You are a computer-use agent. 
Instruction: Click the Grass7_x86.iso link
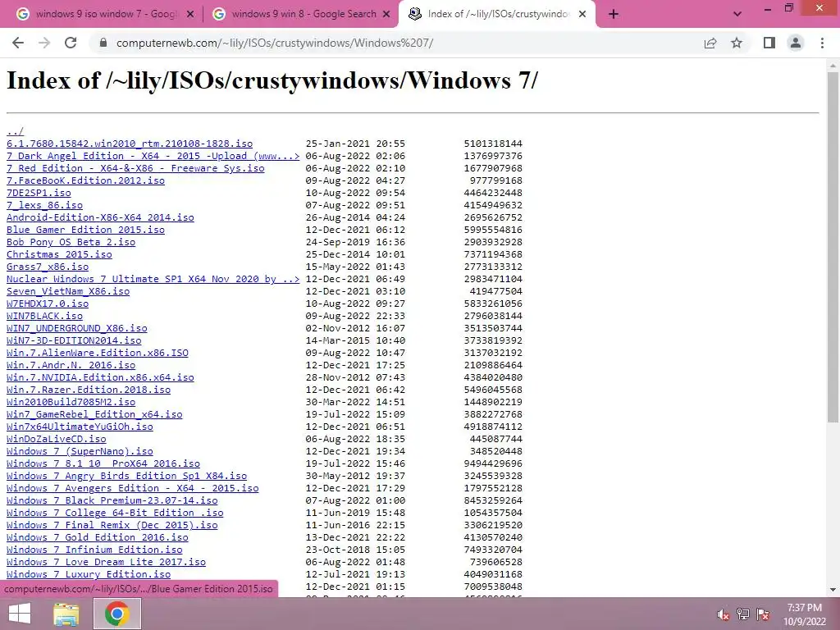pyautogui.click(x=48, y=267)
